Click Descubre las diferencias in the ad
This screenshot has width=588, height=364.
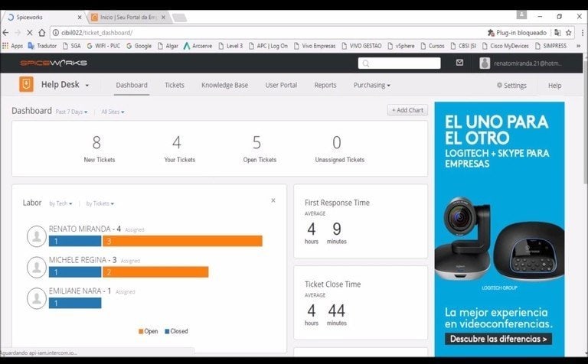(498, 339)
